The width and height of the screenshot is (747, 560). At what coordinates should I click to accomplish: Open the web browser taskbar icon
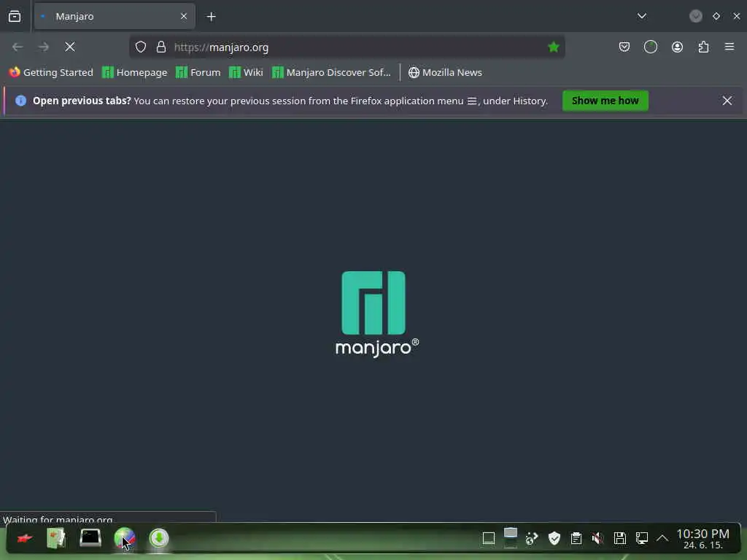click(124, 539)
